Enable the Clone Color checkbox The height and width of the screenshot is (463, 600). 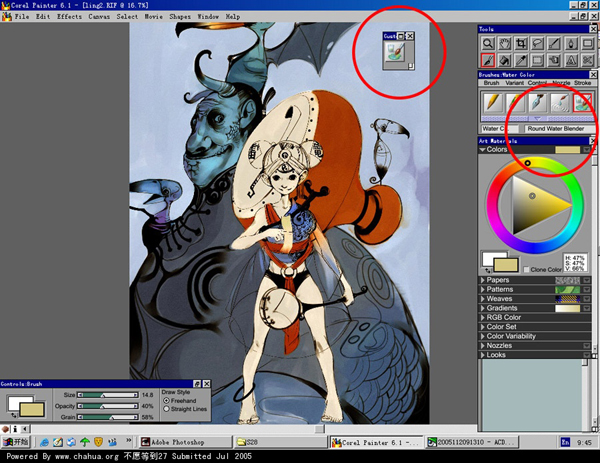point(527,269)
